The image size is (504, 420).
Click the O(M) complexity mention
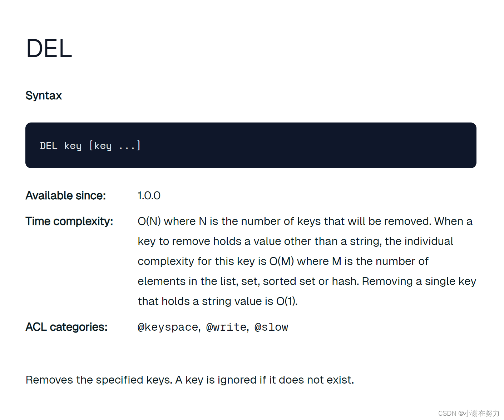click(x=281, y=261)
